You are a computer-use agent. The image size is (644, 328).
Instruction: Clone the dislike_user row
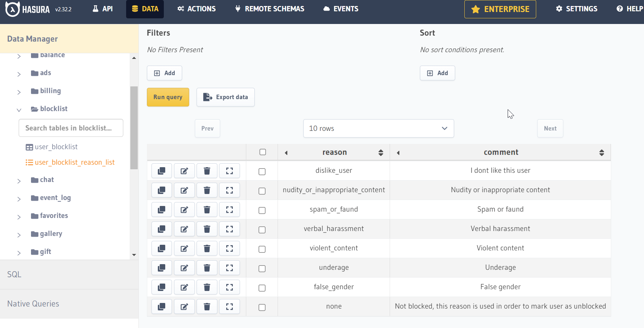[x=162, y=171]
